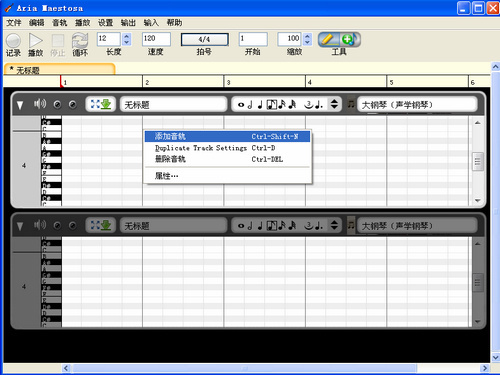Mute the first track via speaker icon
The image size is (500, 375).
point(40,104)
